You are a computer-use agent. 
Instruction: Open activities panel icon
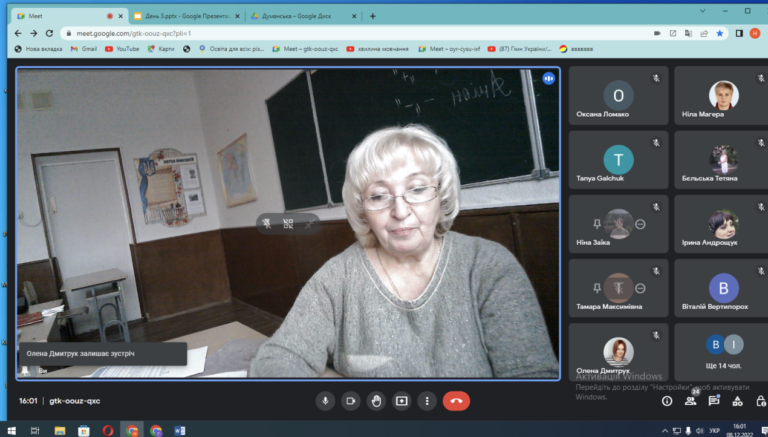(737, 401)
